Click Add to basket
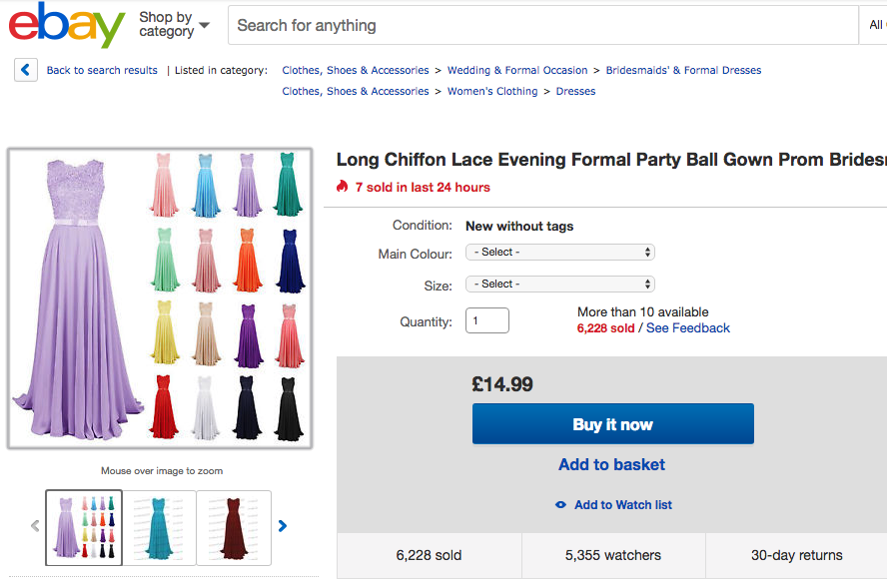 (x=612, y=465)
